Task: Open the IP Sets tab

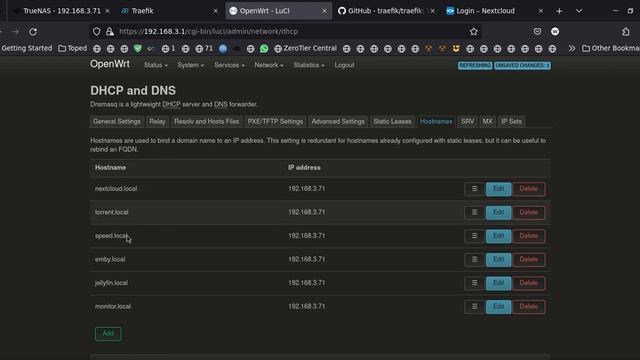Action: click(511, 122)
